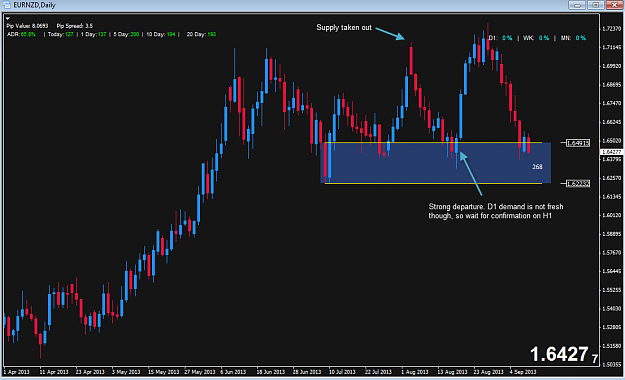
Task: Click the '5 Day: 200' range value
Action: 126,34
